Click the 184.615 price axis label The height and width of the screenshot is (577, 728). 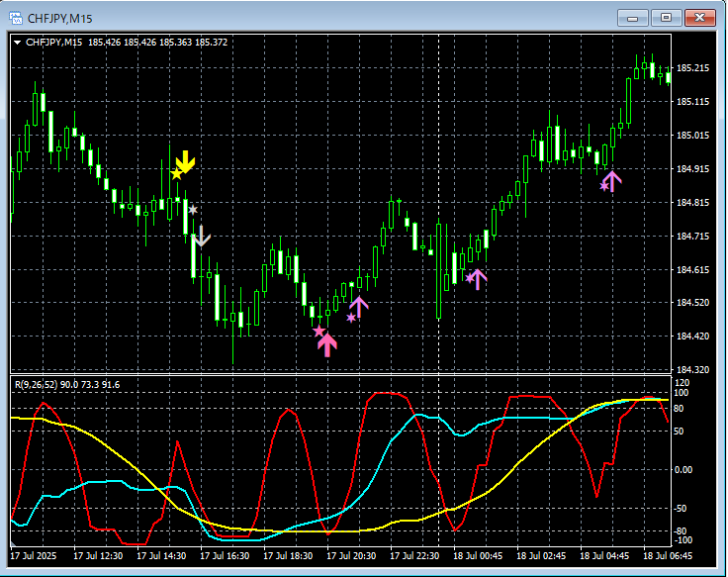pos(692,270)
